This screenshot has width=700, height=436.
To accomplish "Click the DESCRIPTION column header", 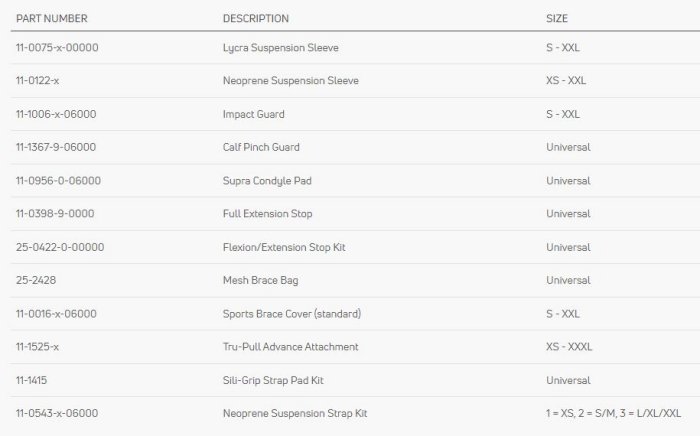I will pos(255,19).
